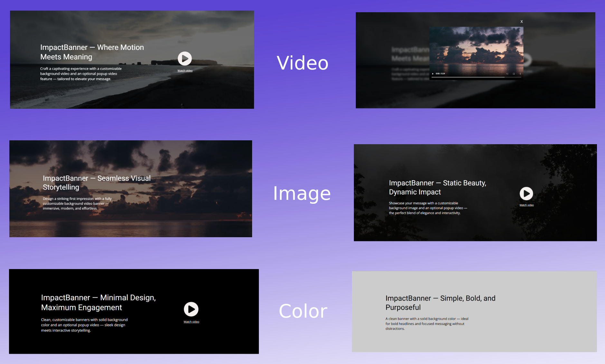Follow the Watch video link on the Static Beauty banner
The height and width of the screenshot is (364, 605).
pyautogui.click(x=526, y=205)
